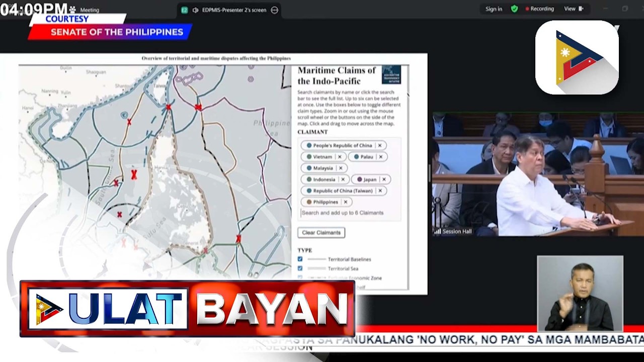The image size is (644, 362).
Task: Click the Palau claimant label
Action: (367, 157)
